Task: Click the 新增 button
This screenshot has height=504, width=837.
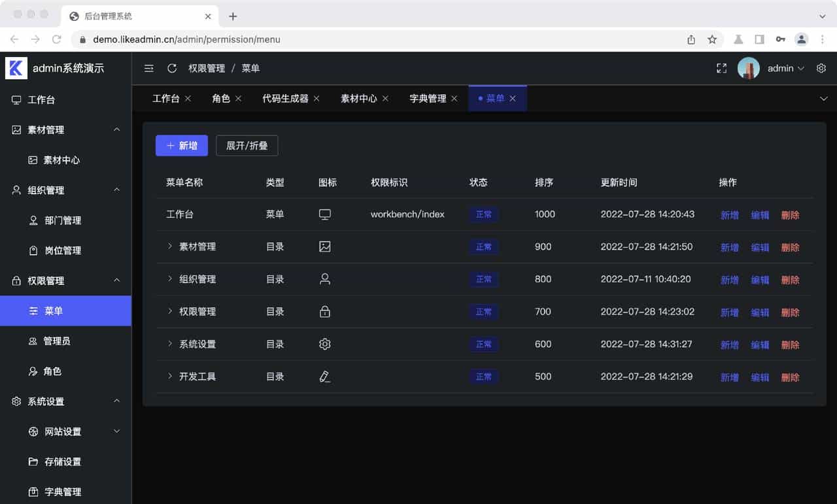Action: 181,145
